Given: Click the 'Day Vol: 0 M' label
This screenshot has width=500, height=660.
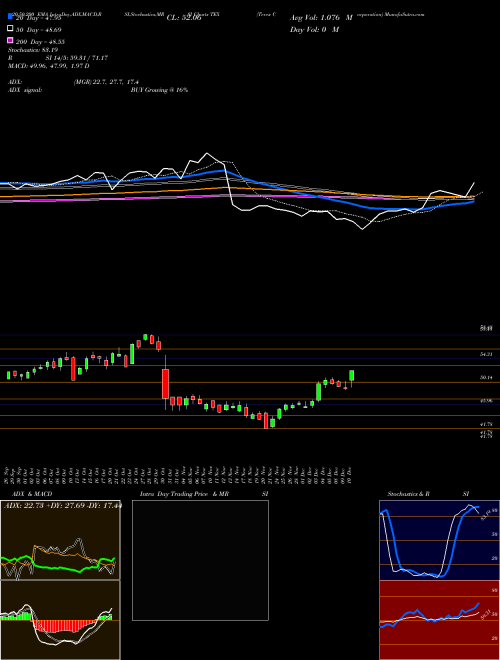Looking at the screenshot, I should click(x=314, y=29).
